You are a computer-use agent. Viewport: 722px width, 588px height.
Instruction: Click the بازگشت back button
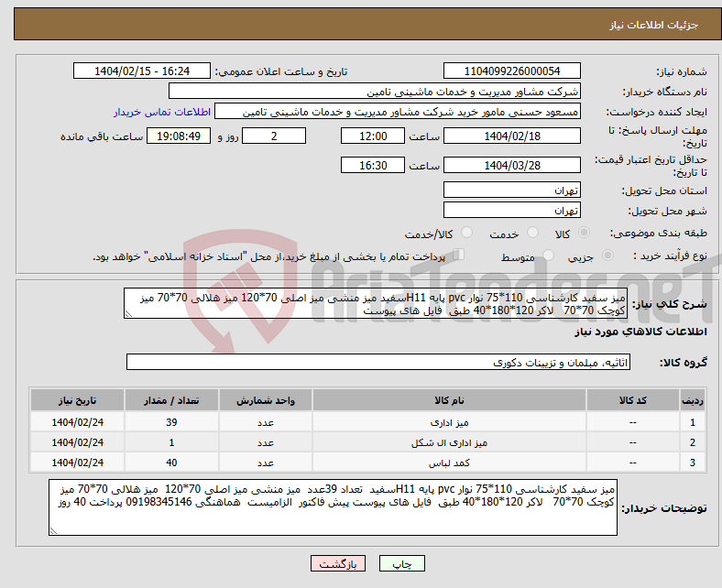pyautogui.click(x=338, y=563)
